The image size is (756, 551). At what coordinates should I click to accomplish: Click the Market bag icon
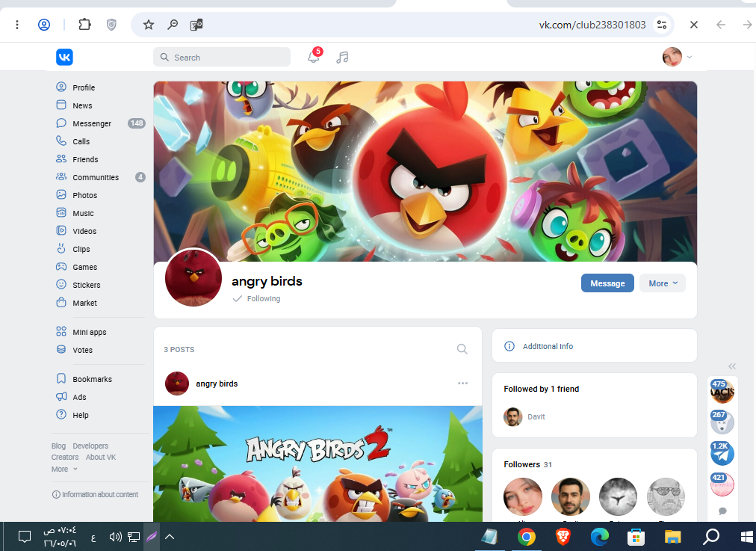tap(61, 303)
